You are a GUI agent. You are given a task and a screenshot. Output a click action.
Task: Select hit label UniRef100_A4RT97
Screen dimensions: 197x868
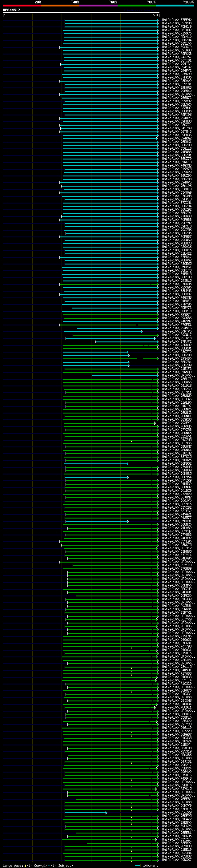tap(177, 406)
